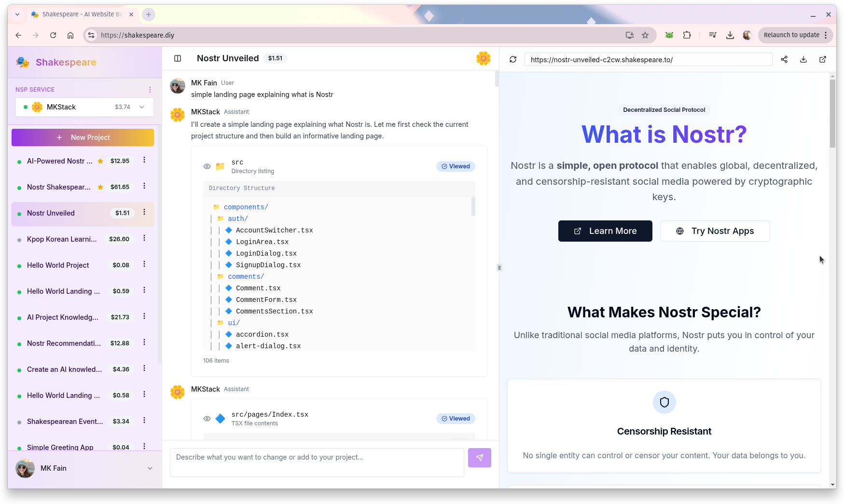This screenshot has height=504, width=844.
Task: Focus the project description input
Action: click(317, 463)
